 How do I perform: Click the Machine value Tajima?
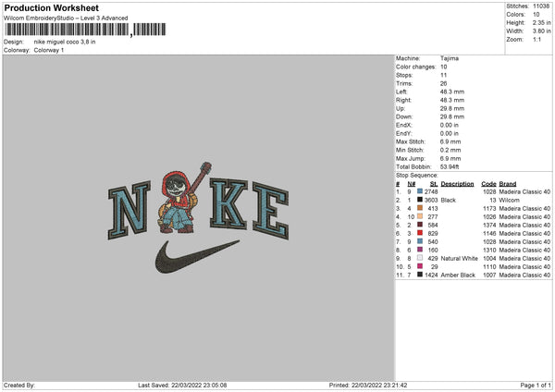click(x=450, y=58)
